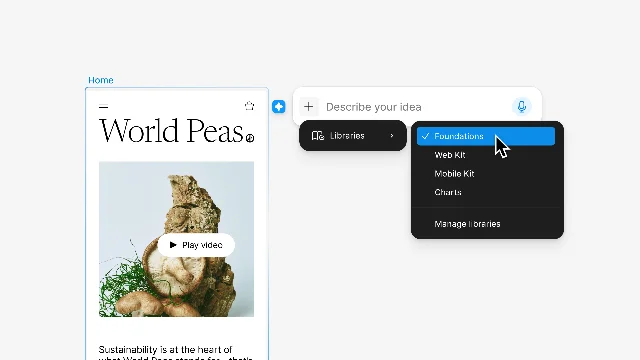The width and height of the screenshot is (640, 360).
Task: Click the shopping basket icon in header
Action: click(249, 106)
